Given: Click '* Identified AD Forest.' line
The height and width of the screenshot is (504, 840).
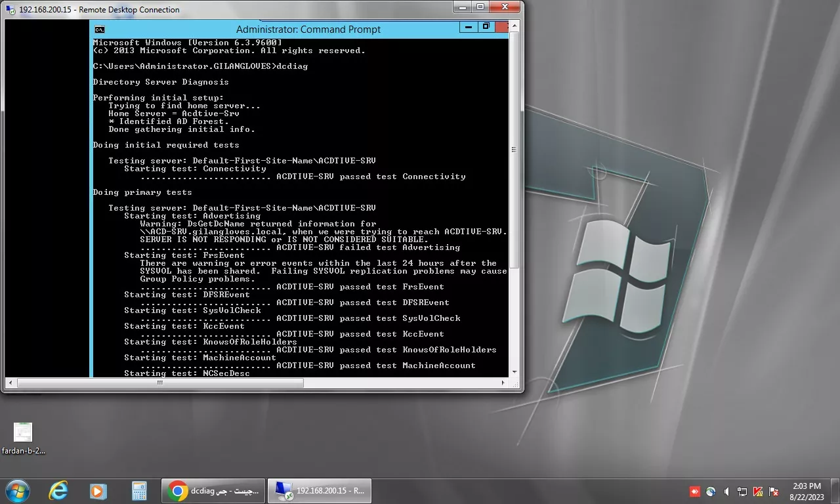Looking at the screenshot, I should (169, 121).
